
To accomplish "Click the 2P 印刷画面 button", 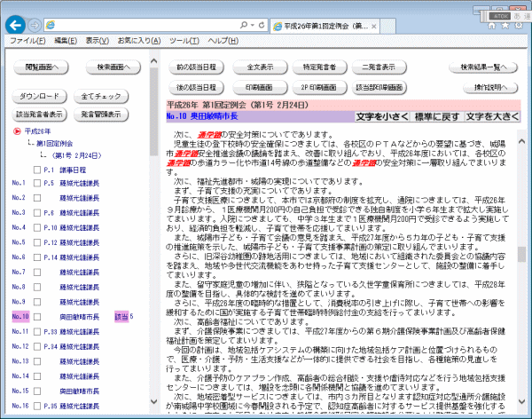I will [x=319, y=87].
